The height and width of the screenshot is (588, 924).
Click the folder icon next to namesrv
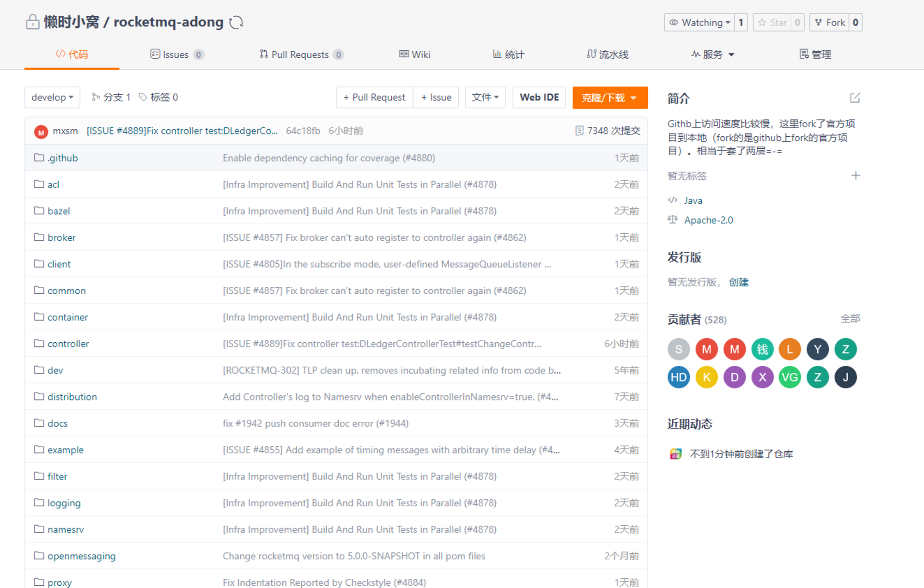[x=39, y=529]
